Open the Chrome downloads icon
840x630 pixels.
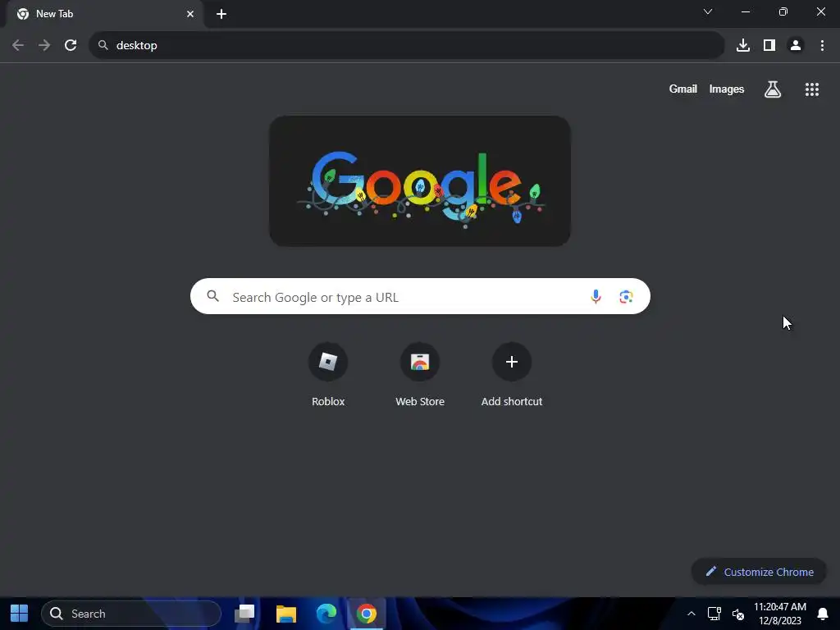click(743, 46)
